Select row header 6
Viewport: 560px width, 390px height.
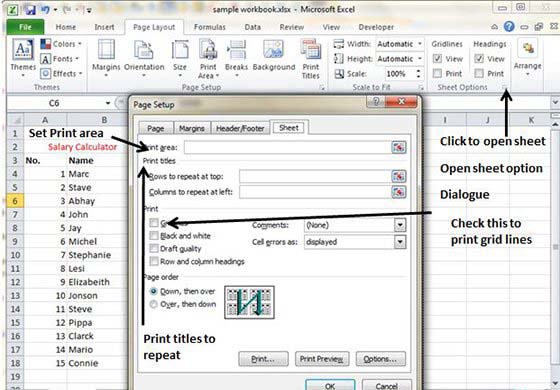click(15, 201)
